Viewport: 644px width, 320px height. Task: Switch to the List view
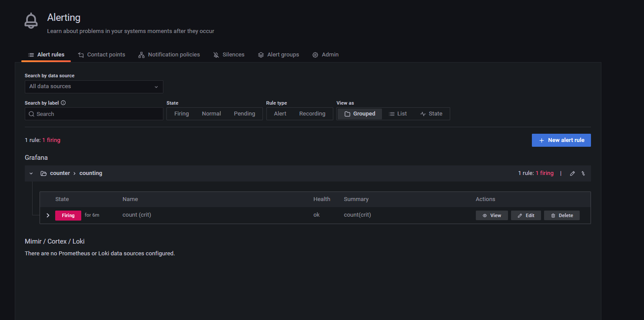pyautogui.click(x=398, y=113)
